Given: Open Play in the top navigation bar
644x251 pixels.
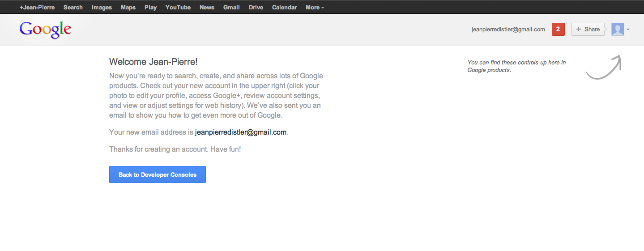Looking at the screenshot, I should point(150,7).
